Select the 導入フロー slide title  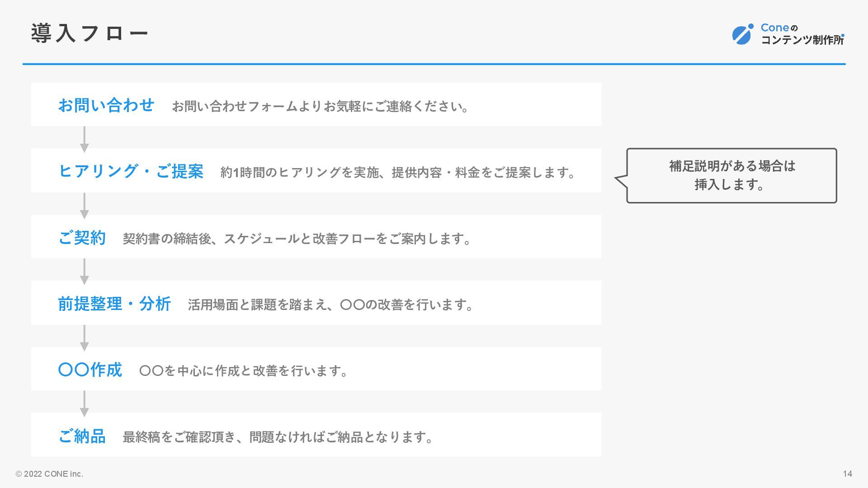90,33
